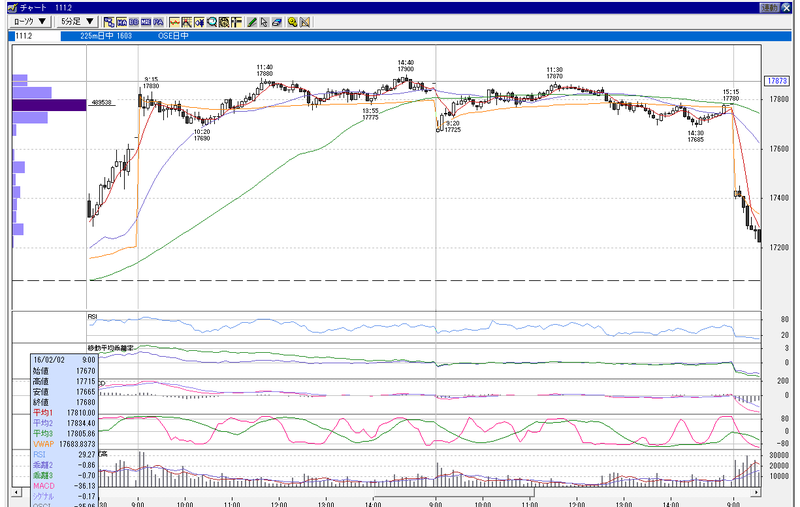This screenshot has height=507, width=800.
Task: Open the 5分足 timeframe dropdown
Action: coord(77,21)
